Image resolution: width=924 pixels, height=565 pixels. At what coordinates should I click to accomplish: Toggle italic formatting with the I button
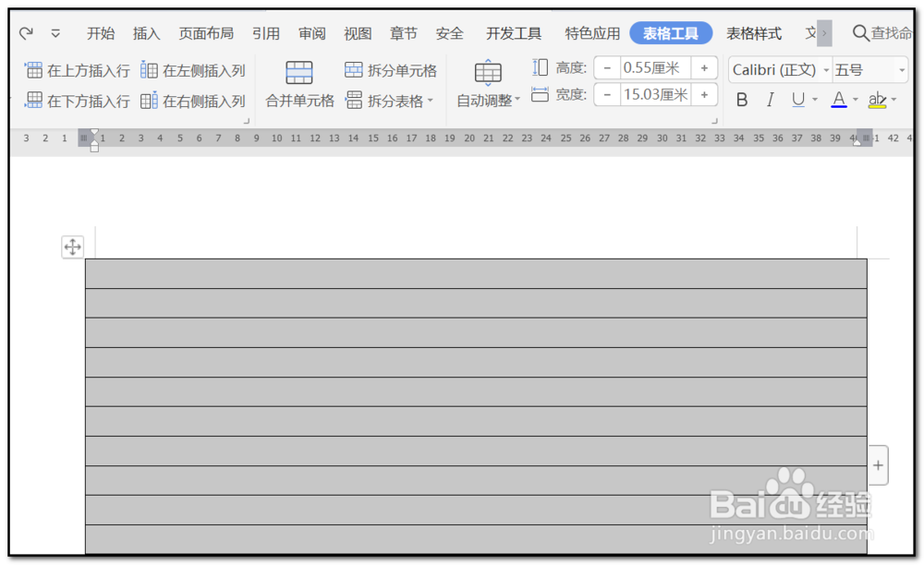pos(770,100)
